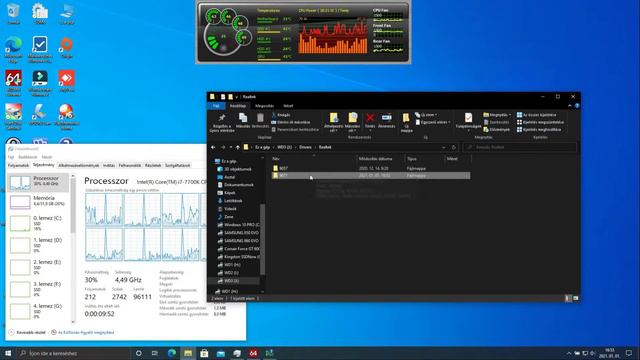This screenshot has width=640, height=360.
Task: Click Kijelölés megszüntetése (select none)
Action: coord(540,122)
